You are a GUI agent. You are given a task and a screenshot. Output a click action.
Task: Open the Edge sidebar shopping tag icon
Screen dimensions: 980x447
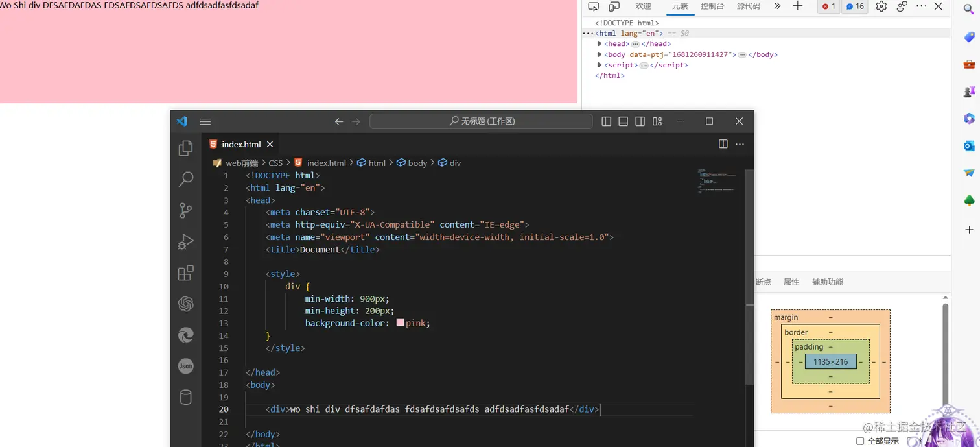pos(969,37)
